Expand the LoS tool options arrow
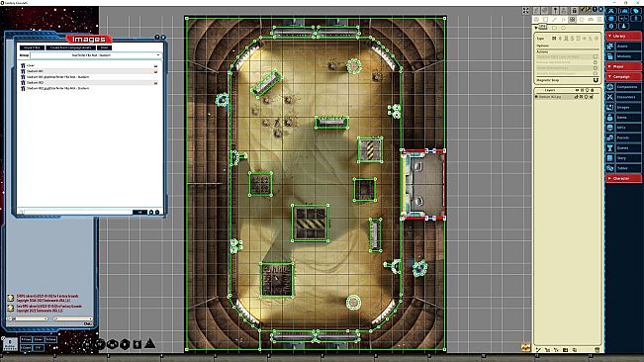Viewport: 644px width, 362px height. coord(536,28)
